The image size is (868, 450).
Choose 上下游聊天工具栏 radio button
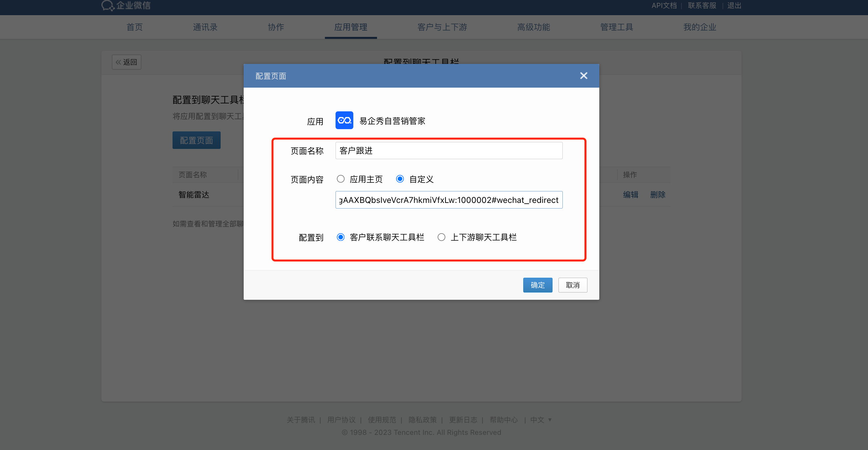(441, 237)
